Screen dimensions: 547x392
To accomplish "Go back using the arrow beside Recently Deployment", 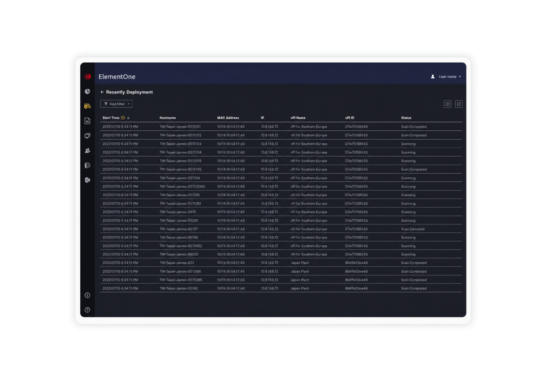I will tap(102, 92).
